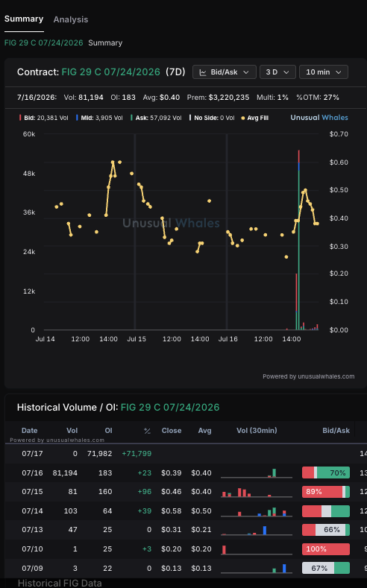The width and height of the screenshot is (367, 588).
Task: Click the 07/16 volume sparkline chart
Action: 257,473
